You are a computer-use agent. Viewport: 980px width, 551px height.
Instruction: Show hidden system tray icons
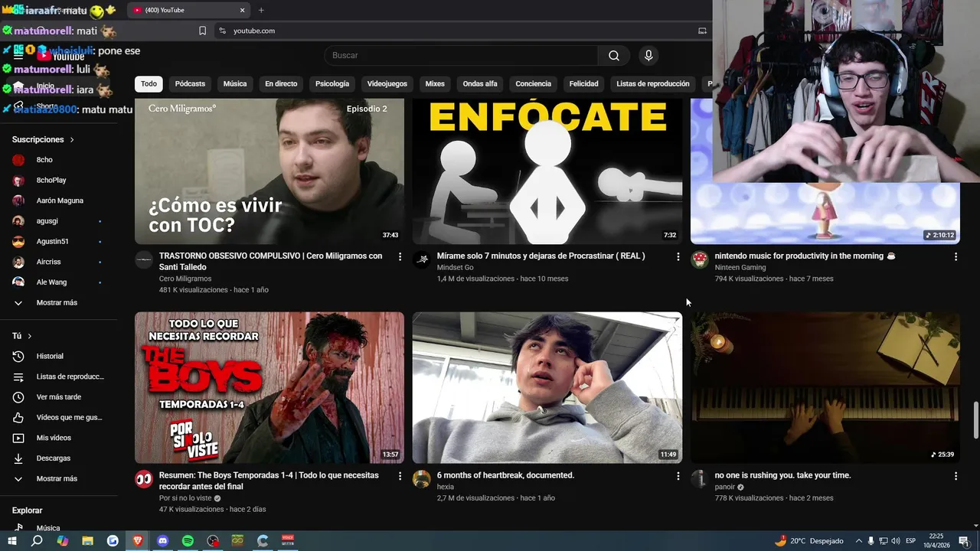click(x=858, y=541)
